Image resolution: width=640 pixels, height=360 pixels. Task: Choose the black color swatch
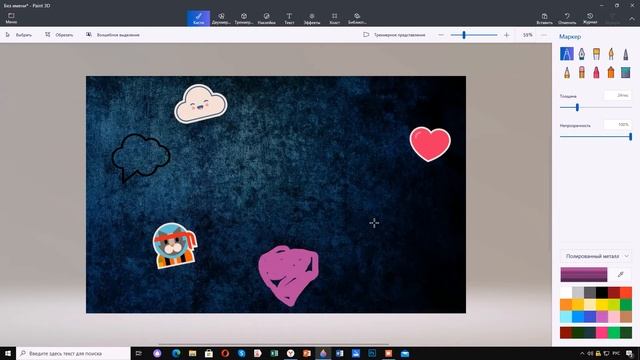tap(602, 293)
